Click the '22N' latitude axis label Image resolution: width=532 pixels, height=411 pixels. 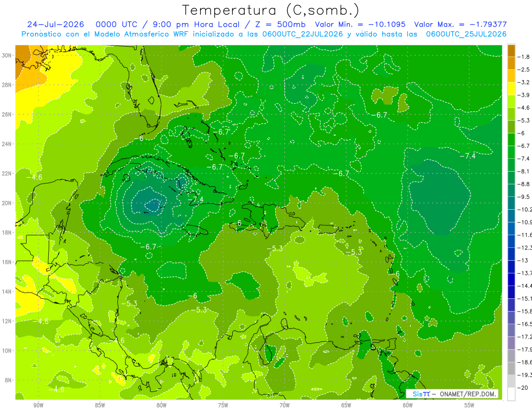(x=8, y=173)
